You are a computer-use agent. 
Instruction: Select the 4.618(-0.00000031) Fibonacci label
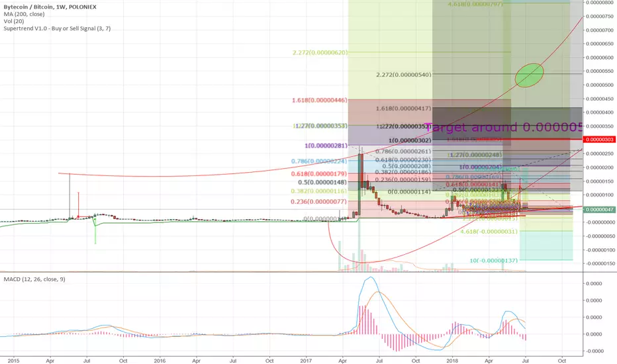point(489,232)
